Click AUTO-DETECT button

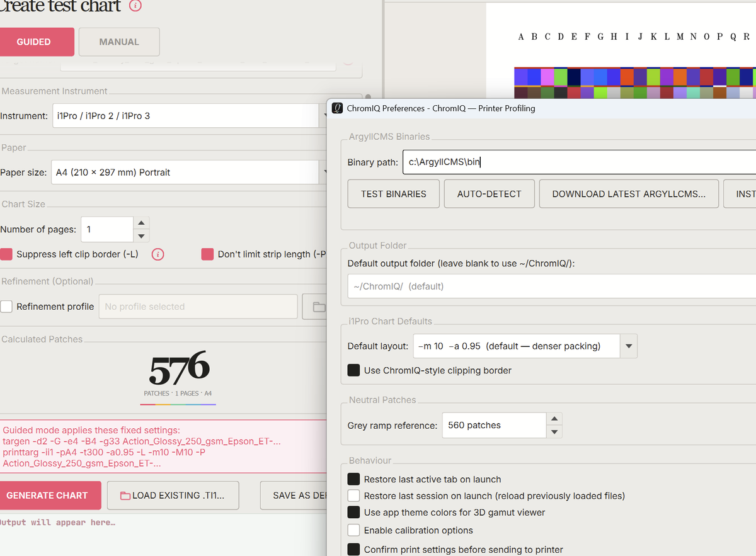coord(490,194)
